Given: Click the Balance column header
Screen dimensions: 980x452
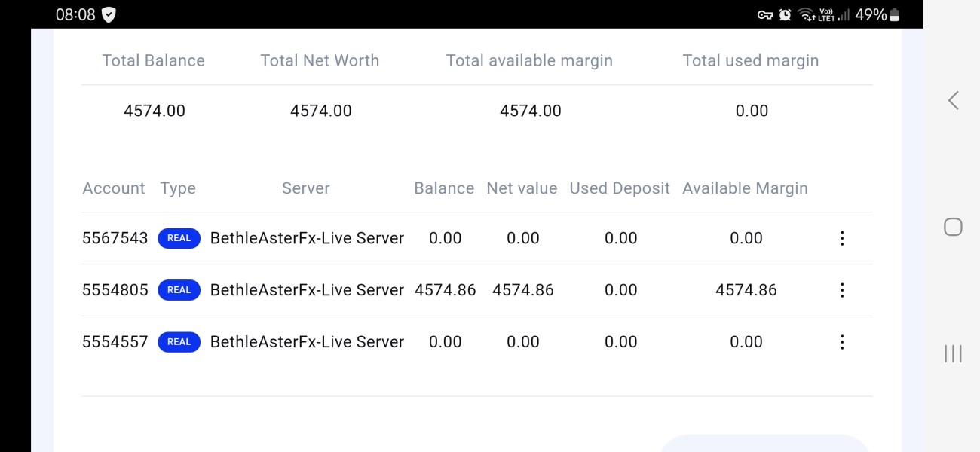Looking at the screenshot, I should click(444, 188).
